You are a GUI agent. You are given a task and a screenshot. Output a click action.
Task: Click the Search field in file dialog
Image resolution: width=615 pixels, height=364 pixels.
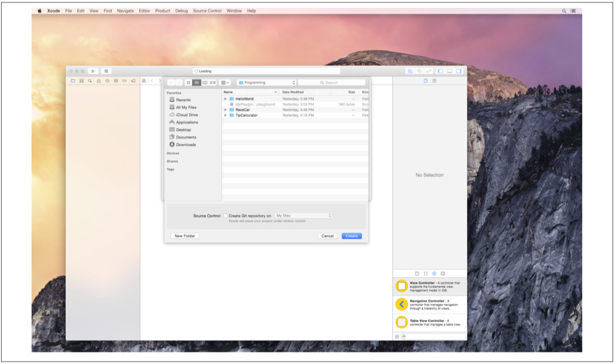[331, 83]
